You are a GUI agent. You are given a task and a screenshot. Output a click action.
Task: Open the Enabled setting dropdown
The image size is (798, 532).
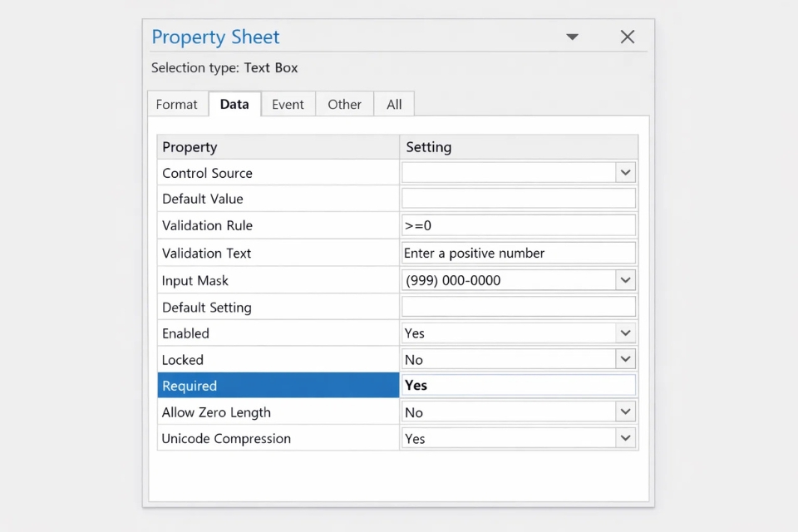[626, 333]
